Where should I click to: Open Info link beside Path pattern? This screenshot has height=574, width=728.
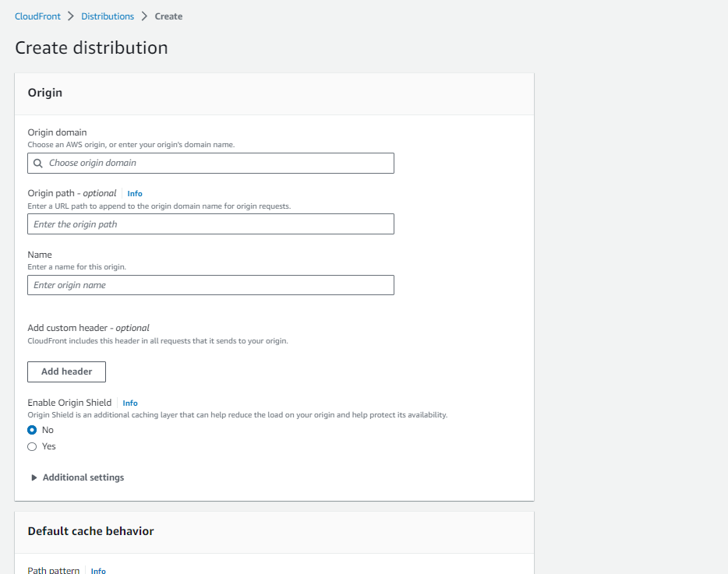98,571
